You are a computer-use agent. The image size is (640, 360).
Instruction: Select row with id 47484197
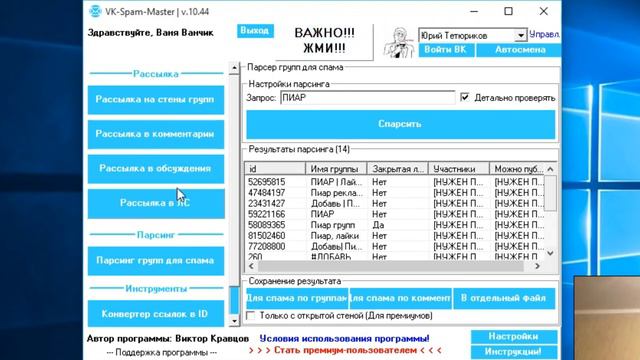point(394,193)
